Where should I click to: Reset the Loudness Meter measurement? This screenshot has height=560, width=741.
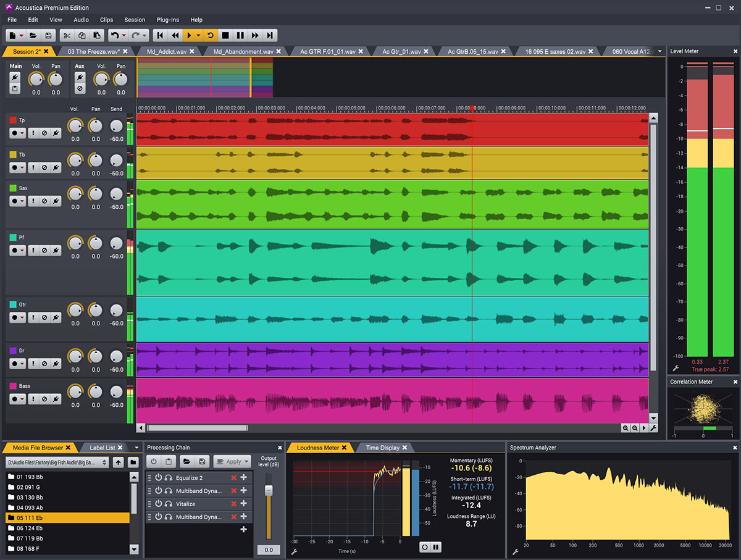click(x=424, y=547)
